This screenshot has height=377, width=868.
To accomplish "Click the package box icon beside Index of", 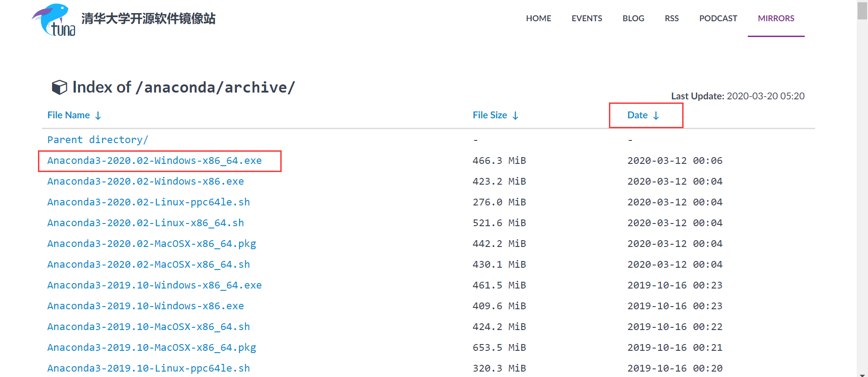I will [x=60, y=87].
